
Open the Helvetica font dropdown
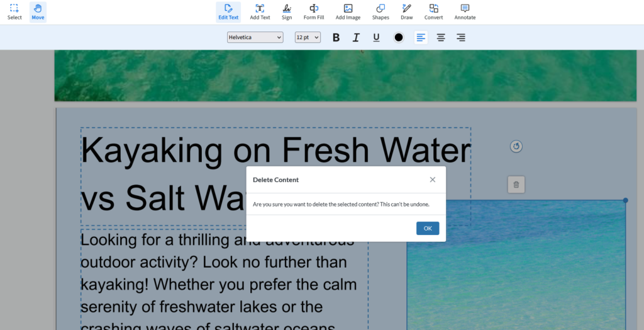point(255,38)
